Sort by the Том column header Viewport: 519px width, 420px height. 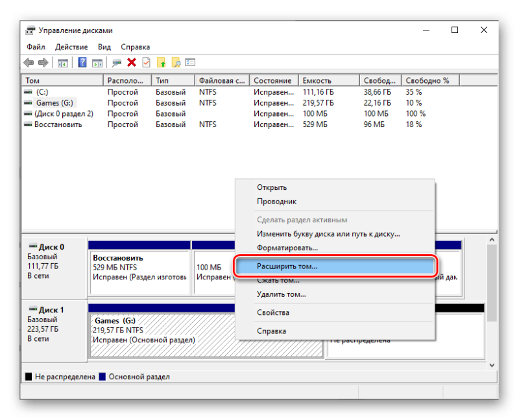[62, 80]
